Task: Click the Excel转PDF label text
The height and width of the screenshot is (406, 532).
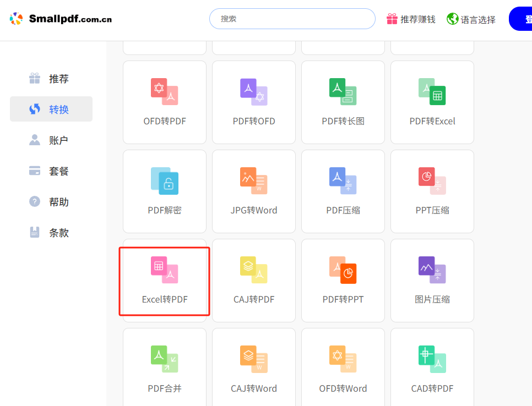Action: 165,299
